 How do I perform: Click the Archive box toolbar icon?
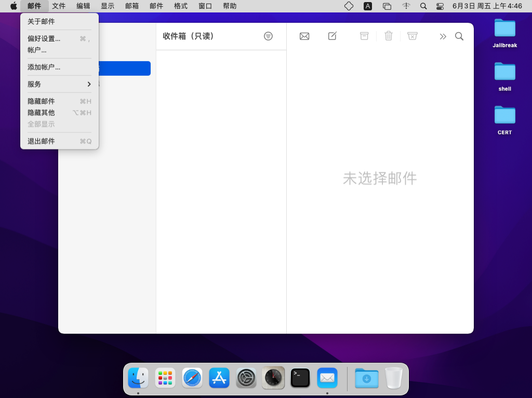click(x=364, y=36)
